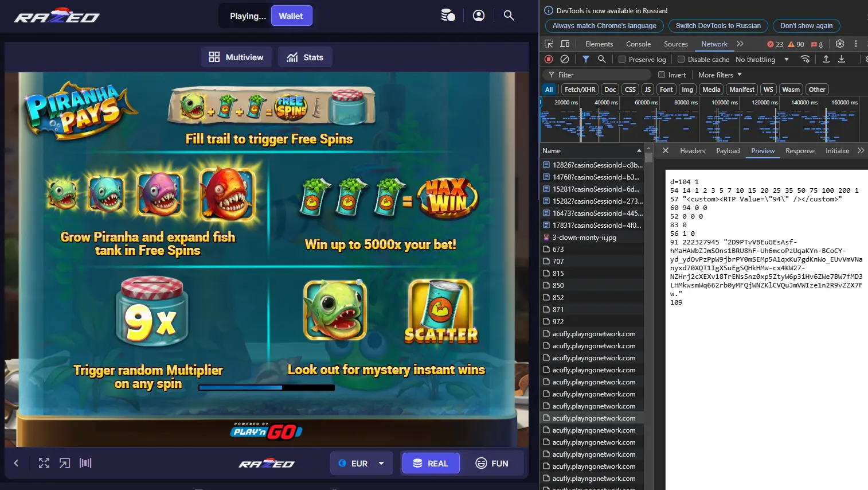Open the Headers tab of request

point(693,150)
